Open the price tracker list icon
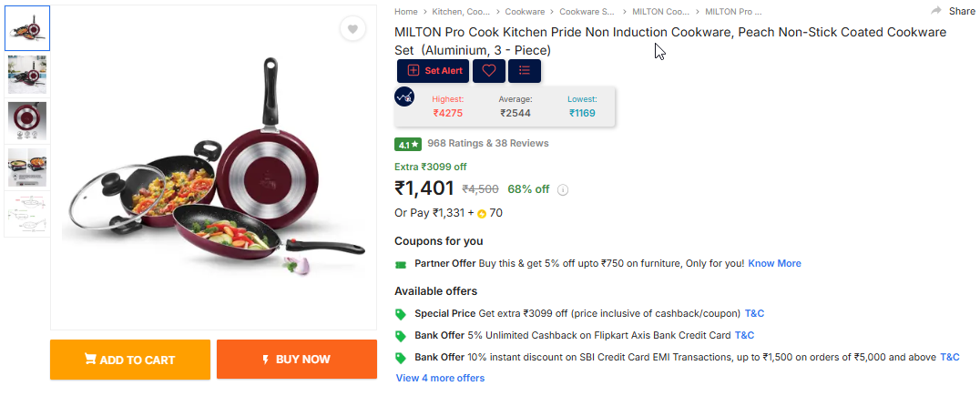 pos(524,71)
